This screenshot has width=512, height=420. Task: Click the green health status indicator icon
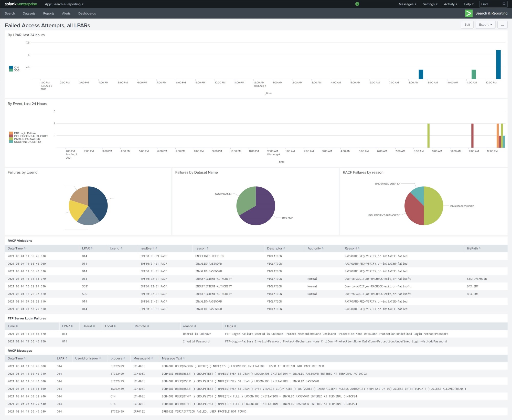tap(357, 4)
